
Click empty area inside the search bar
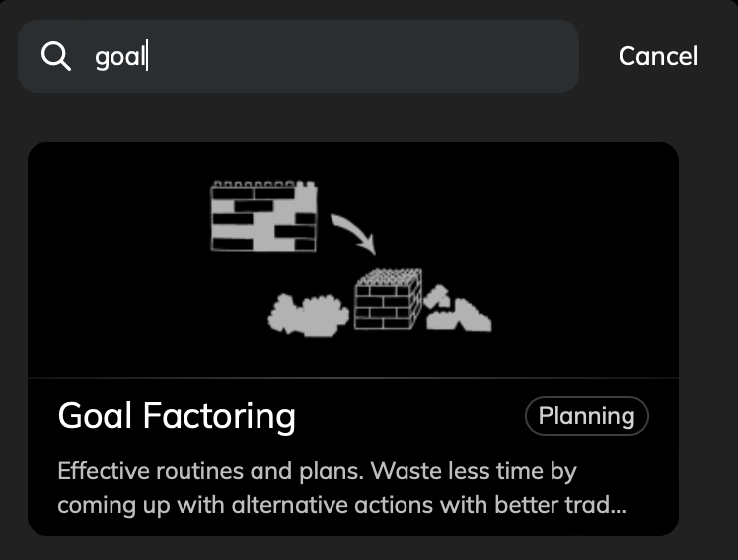click(x=362, y=56)
